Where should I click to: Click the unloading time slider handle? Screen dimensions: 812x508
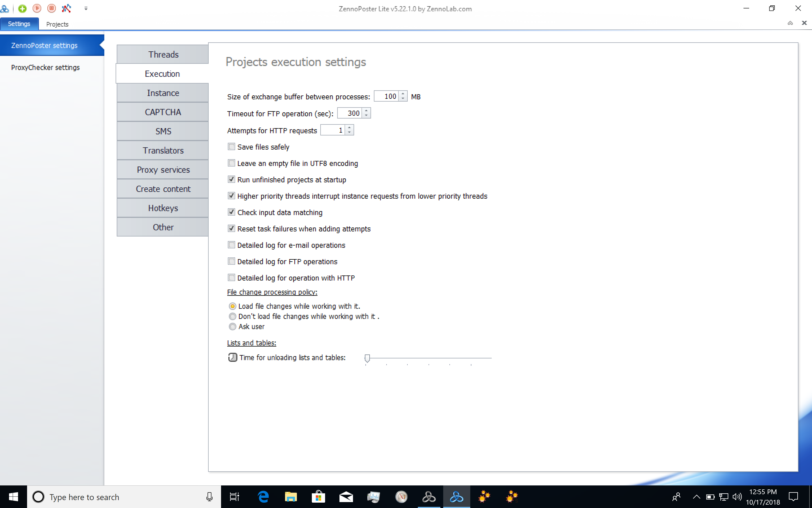tap(367, 358)
